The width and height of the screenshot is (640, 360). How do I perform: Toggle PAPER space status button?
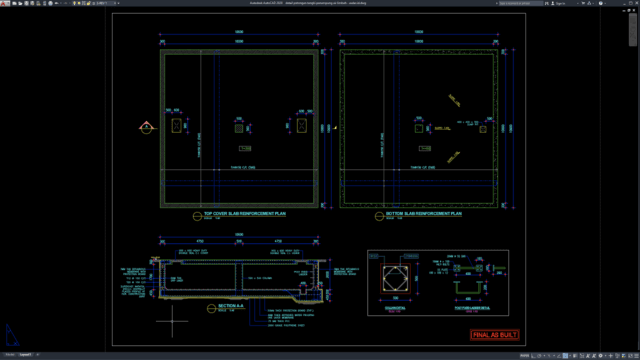(x=525, y=356)
